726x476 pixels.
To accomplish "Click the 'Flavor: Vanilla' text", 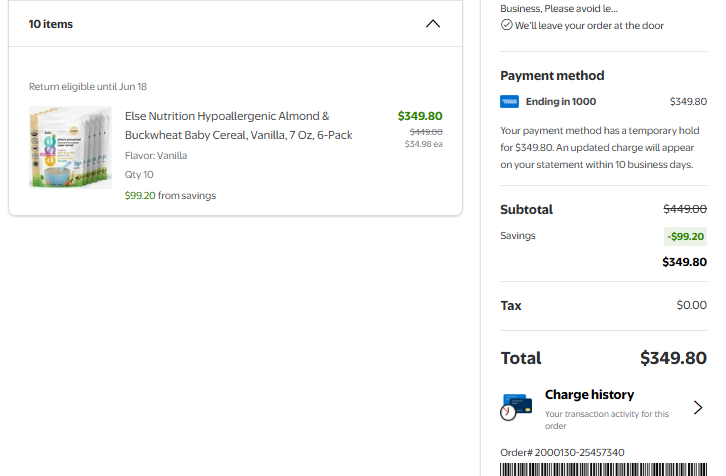I will coord(156,156).
